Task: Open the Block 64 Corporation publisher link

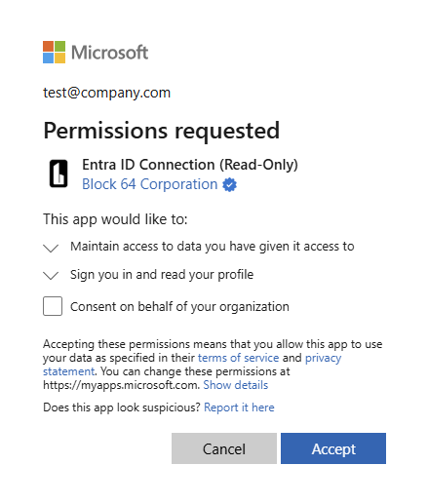Action: coord(150,184)
